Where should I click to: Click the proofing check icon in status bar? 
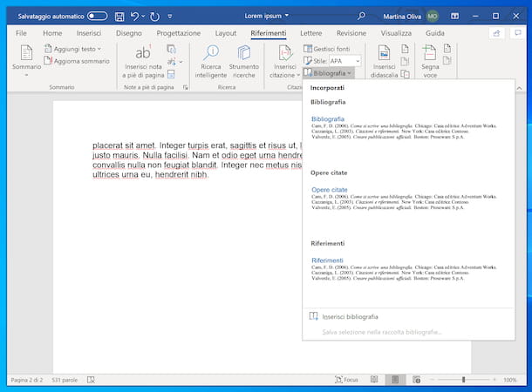click(x=91, y=380)
